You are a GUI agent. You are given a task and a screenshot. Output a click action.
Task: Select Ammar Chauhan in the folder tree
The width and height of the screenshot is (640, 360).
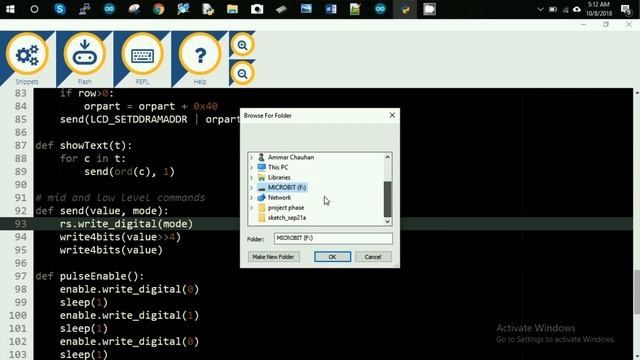(291, 157)
